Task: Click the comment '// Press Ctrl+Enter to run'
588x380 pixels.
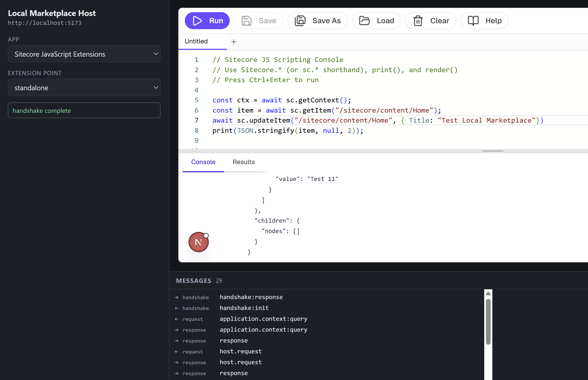Action: pos(265,80)
